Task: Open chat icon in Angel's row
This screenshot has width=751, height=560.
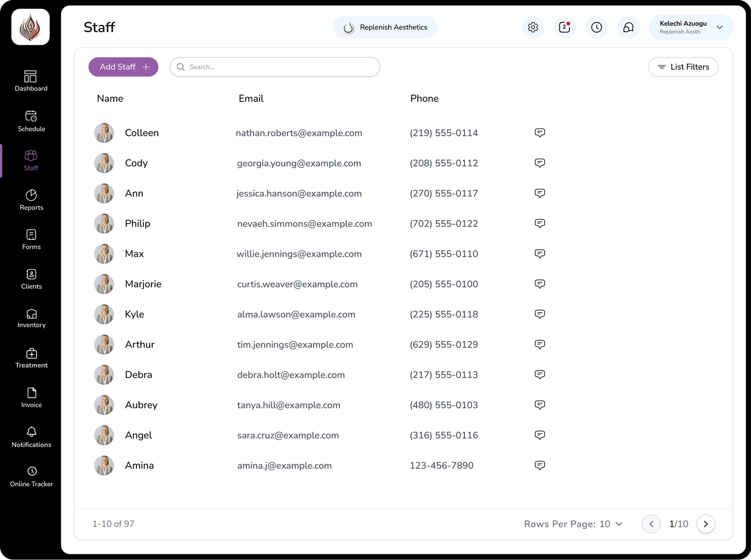Action: point(539,435)
